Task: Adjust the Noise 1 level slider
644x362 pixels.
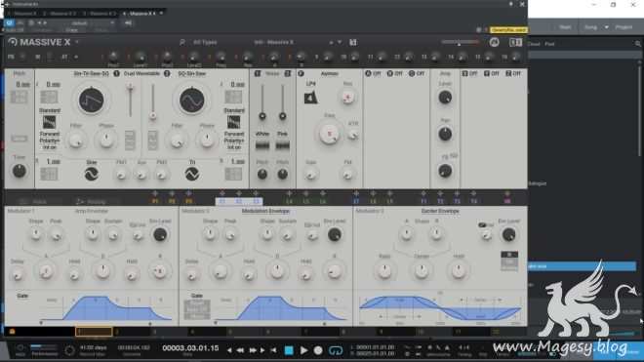Action: click(262, 101)
